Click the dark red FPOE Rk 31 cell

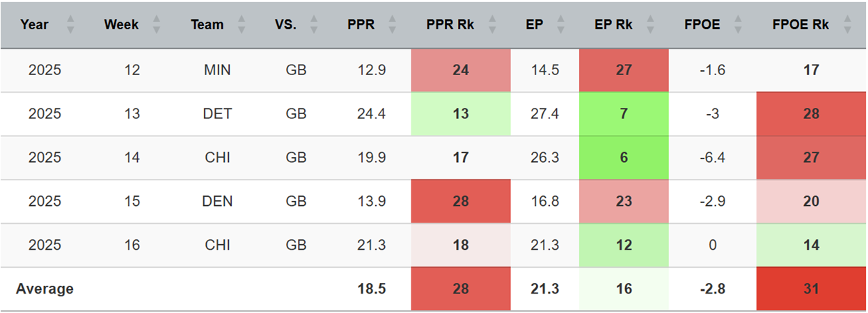tap(811, 289)
